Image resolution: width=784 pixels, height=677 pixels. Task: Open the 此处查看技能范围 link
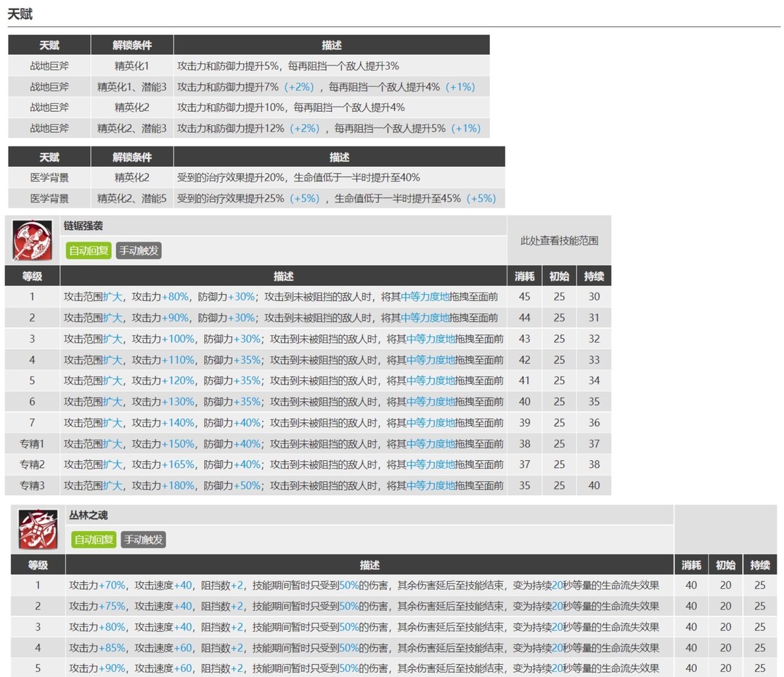pos(559,240)
